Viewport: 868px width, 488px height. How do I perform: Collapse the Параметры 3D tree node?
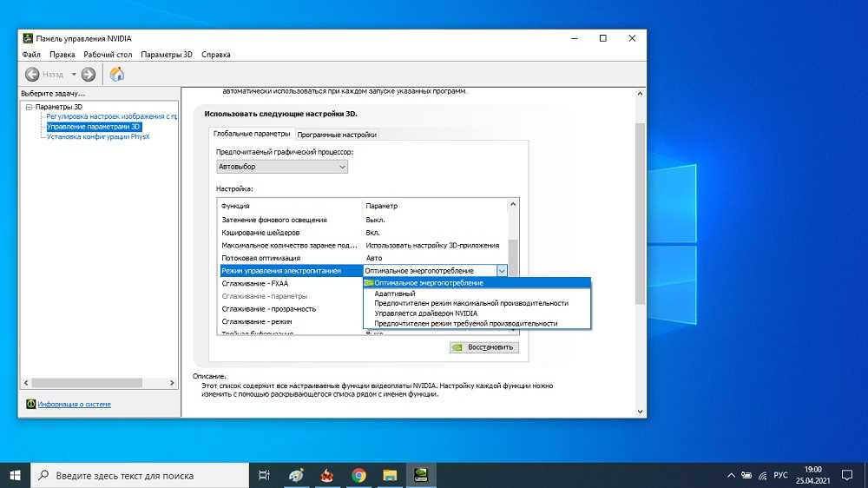[29, 107]
